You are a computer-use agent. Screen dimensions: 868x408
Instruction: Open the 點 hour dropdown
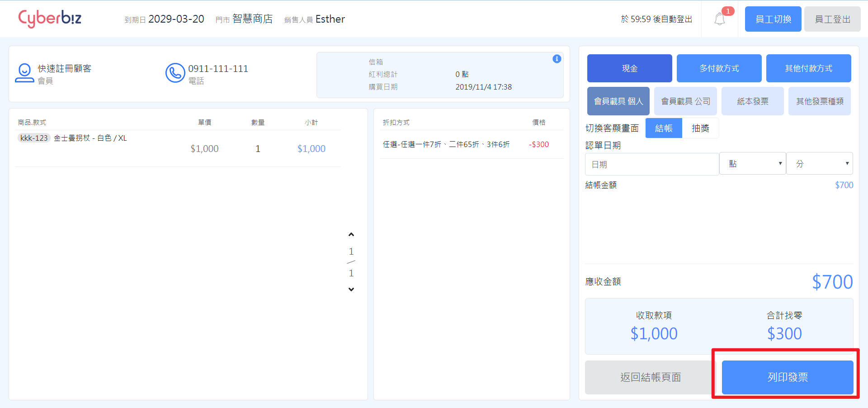752,164
